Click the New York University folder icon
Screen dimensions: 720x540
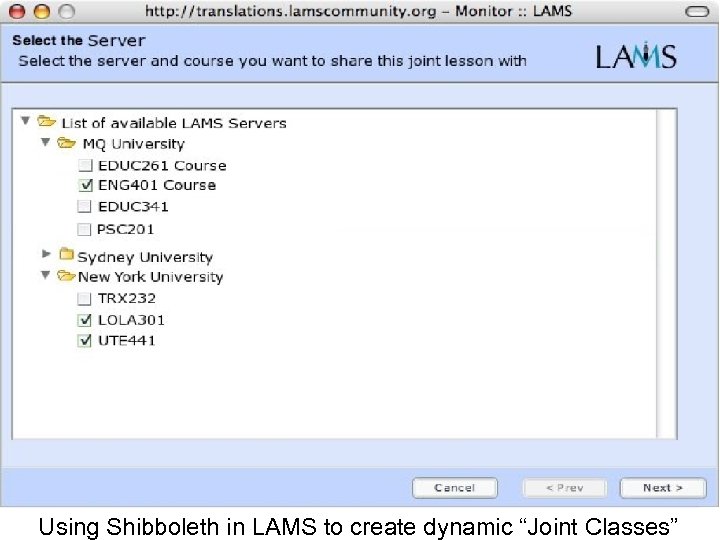click(x=66, y=276)
